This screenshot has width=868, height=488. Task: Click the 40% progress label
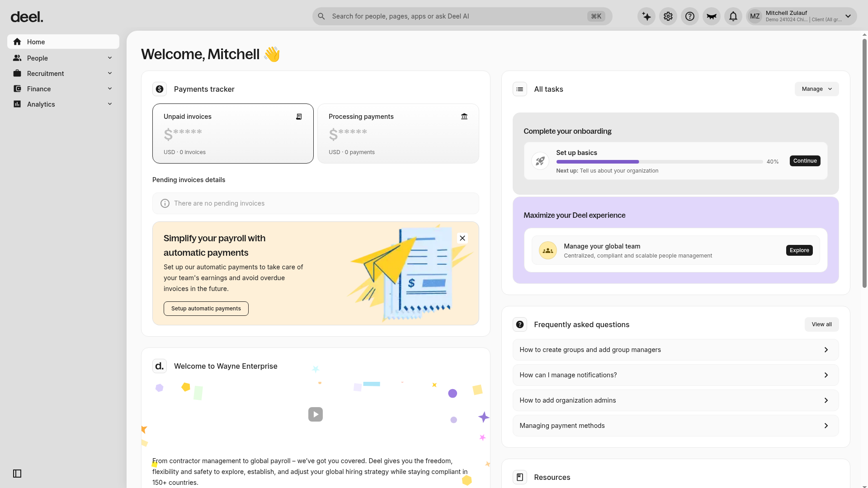pyautogui.click(x=773, y=162)
